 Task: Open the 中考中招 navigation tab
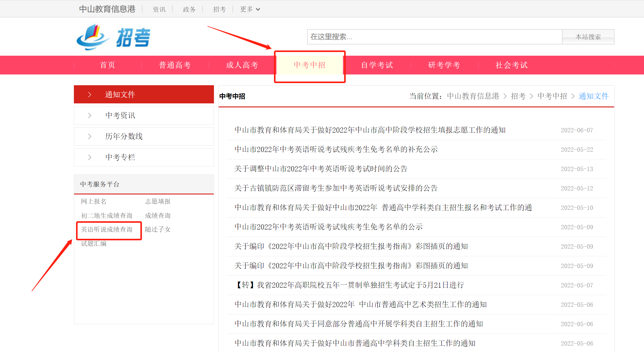pos(309,65)
